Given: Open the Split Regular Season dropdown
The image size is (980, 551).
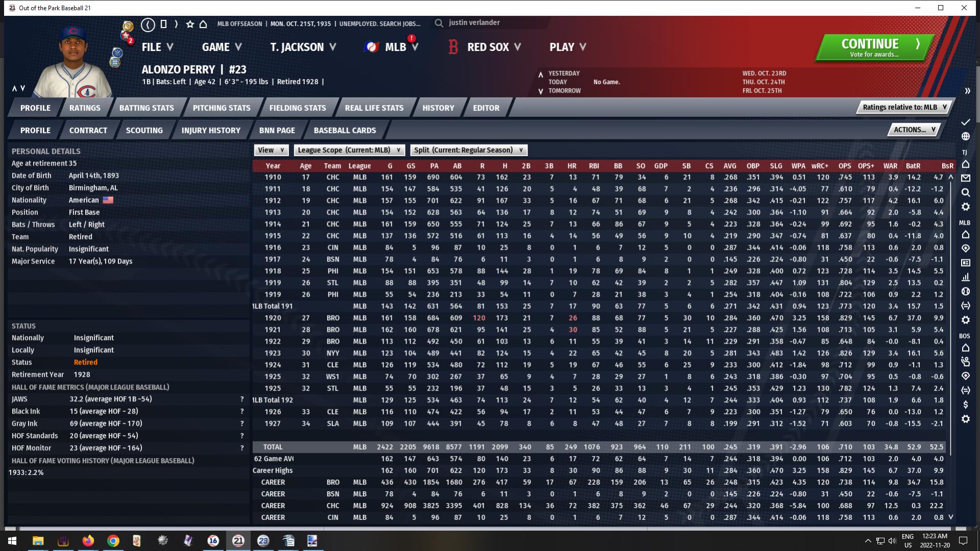Looking at the screenshot, I should coord(469,150).
